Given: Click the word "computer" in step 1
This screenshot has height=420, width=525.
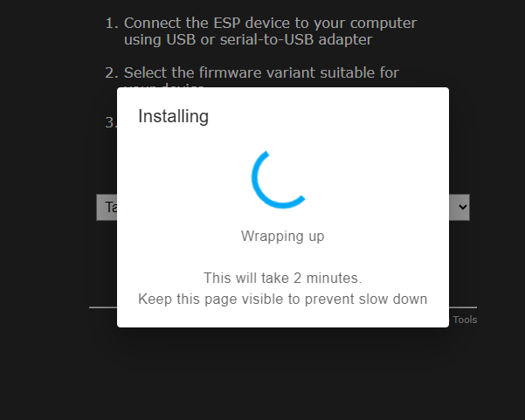Looking at the screenshot, I should coord(383,24).
